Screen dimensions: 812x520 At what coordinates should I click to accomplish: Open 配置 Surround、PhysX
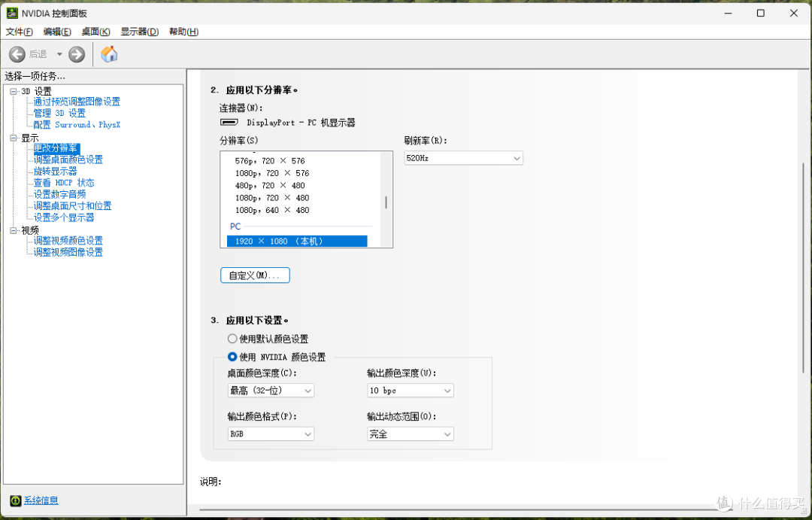pyautogui.click(x=77, y=124)
